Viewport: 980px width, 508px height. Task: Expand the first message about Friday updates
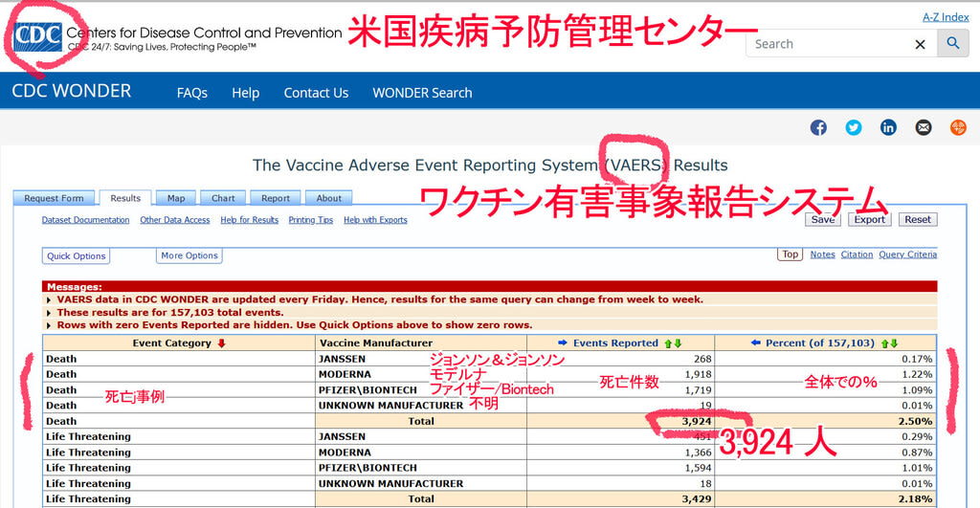[x=49, y=300]
